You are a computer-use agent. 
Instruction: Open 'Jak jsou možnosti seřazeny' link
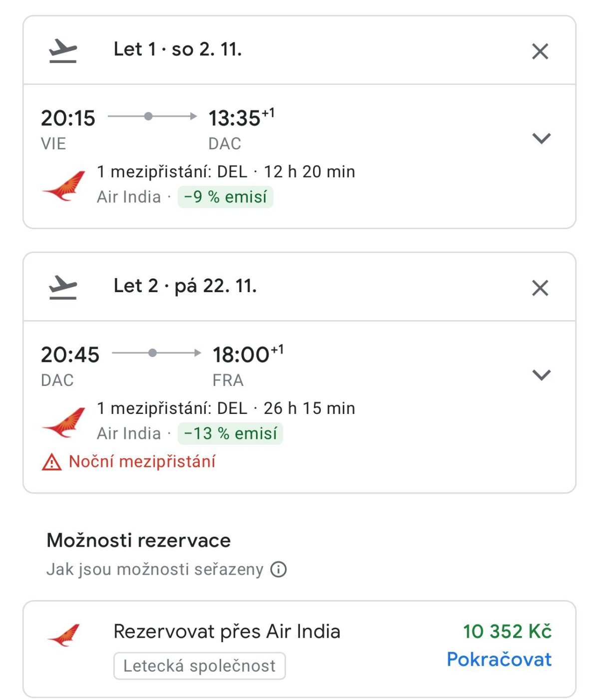coord(155,569)
